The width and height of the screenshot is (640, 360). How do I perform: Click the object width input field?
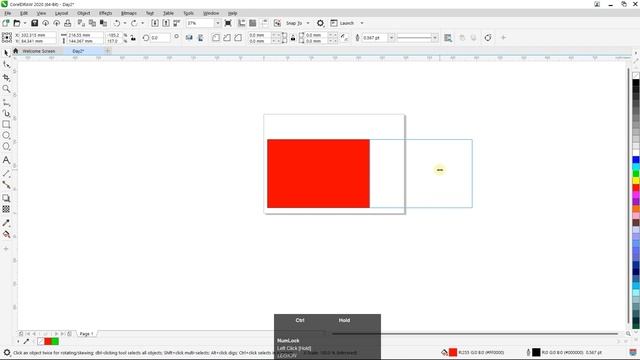[x=85, y=35]
